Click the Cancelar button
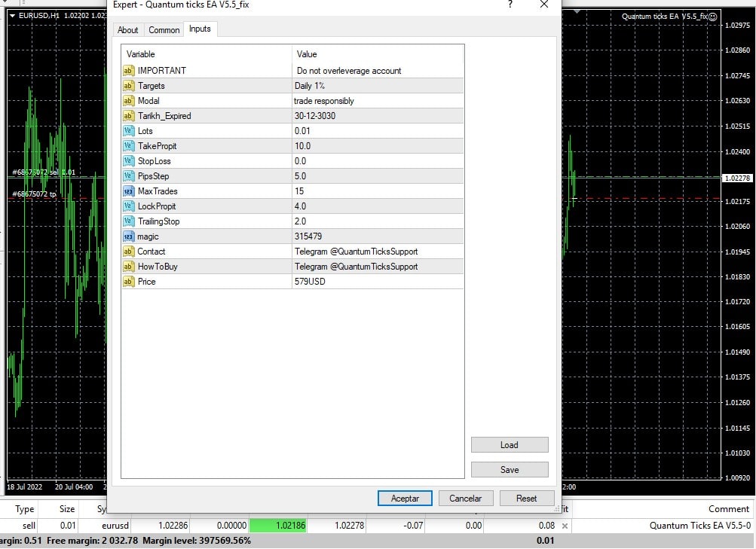The width and height of the screenshot is (756, 549). pos(466,499)
